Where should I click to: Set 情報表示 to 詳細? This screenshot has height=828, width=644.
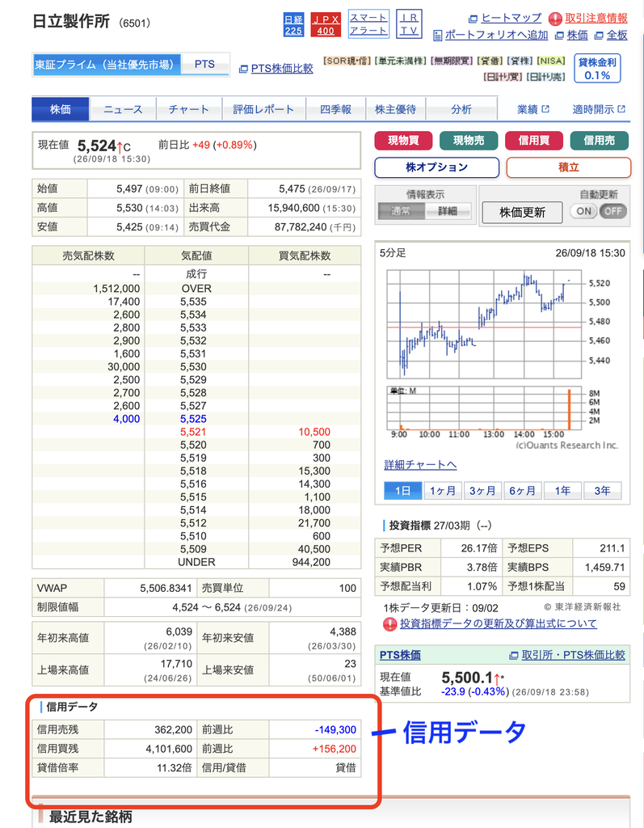(x=448, y=211)
